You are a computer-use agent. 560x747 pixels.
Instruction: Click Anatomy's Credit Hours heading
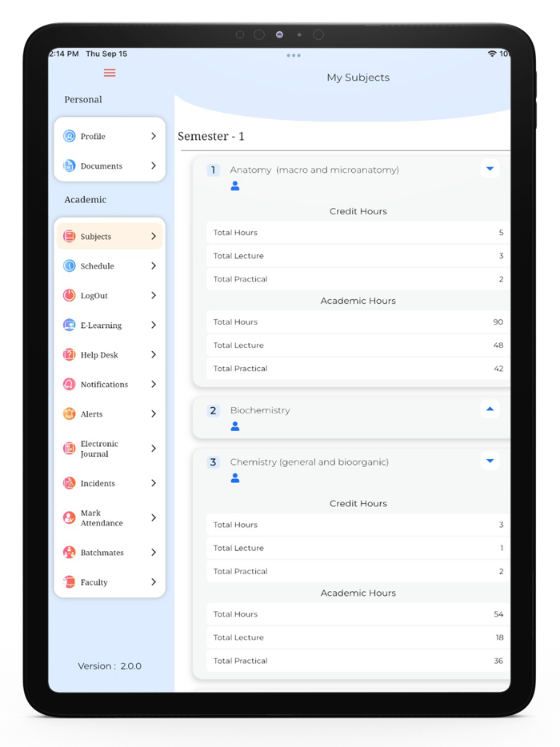pos(358,211)
